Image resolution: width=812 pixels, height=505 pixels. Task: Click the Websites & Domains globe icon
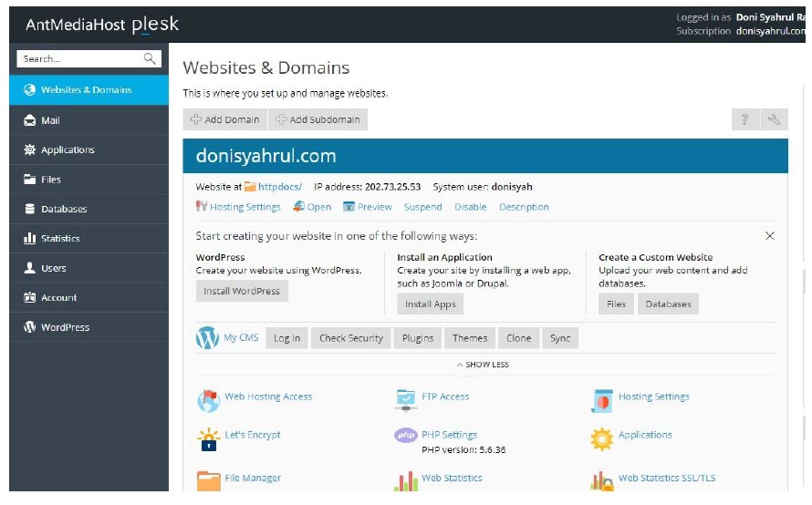29,89
